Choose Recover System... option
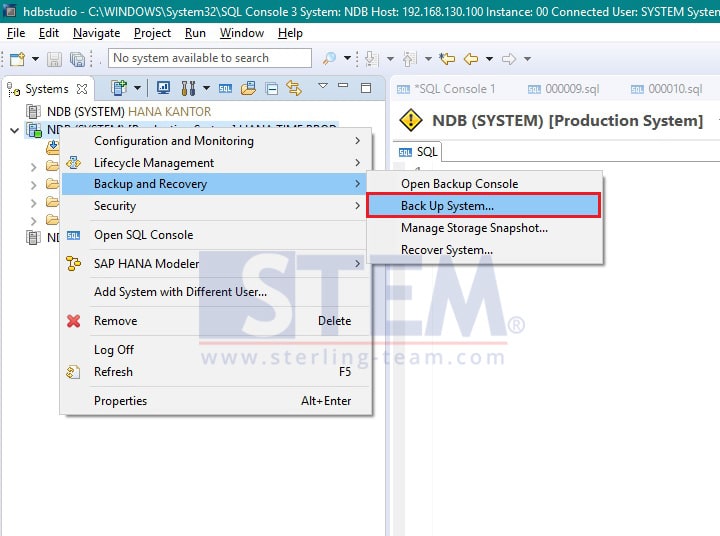 point(484,250)
